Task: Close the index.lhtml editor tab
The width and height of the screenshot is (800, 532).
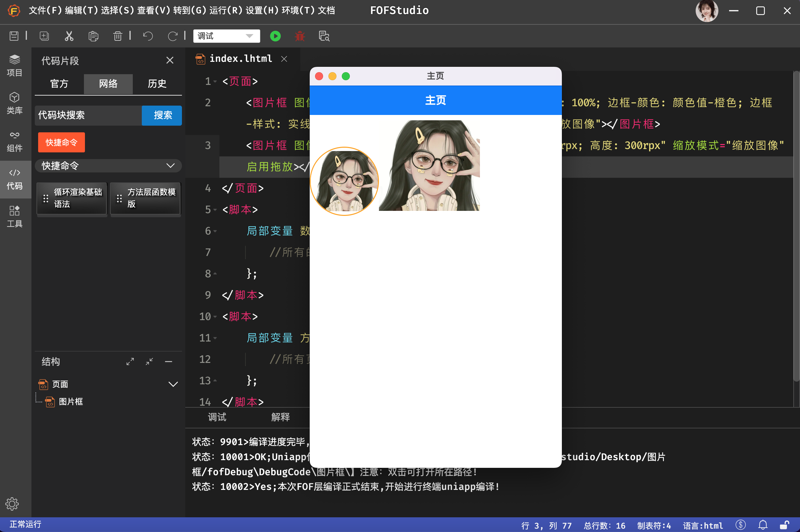Action: 284,59
